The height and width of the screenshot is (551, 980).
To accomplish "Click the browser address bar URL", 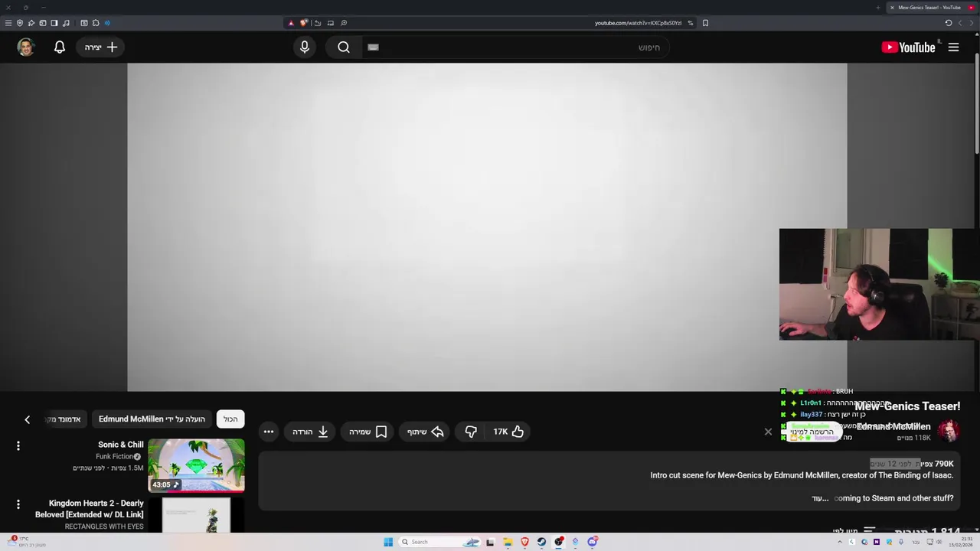I will (x=638, y=23).
